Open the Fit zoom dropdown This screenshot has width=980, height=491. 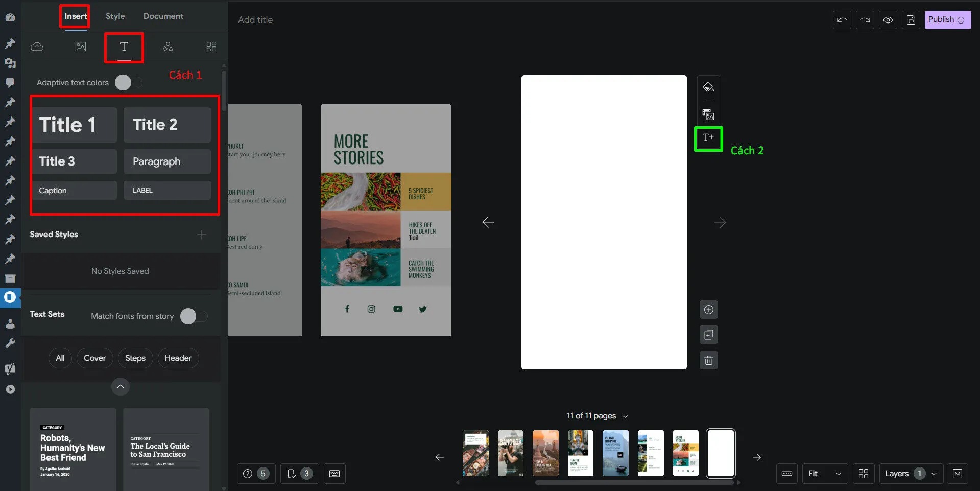[824, 474]
